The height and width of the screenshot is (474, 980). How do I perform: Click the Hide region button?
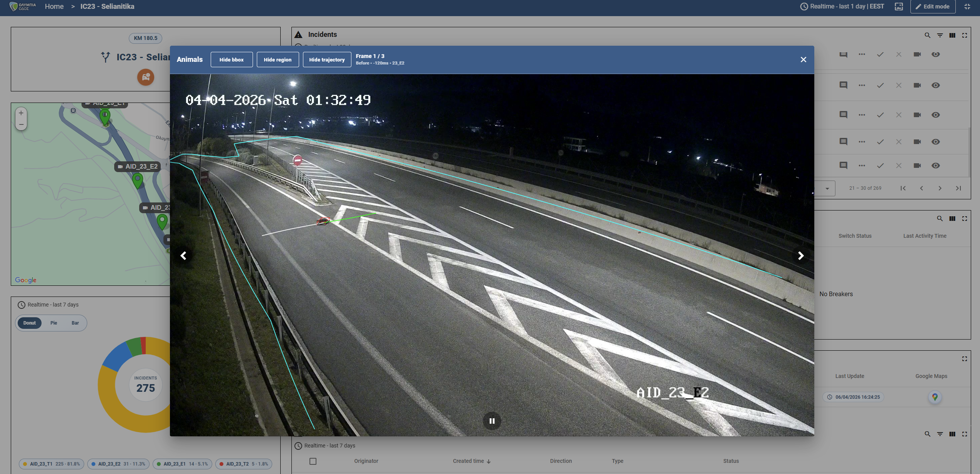click(x=278, y=60)
